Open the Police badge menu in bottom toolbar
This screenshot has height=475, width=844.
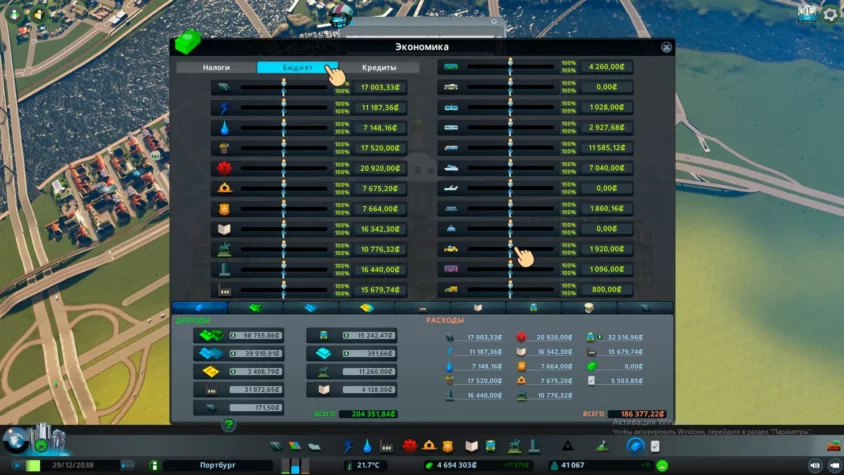coord(447,446)
